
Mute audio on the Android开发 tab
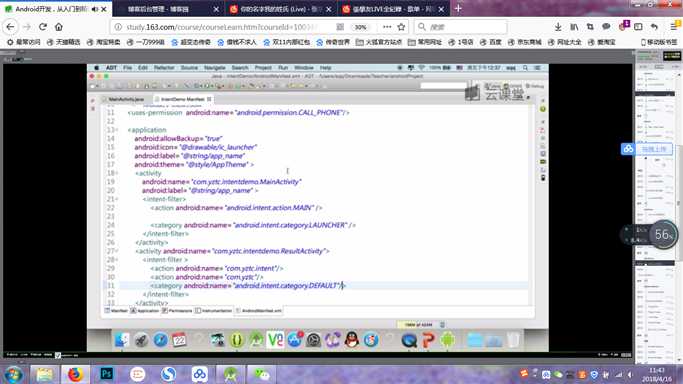click(x=95, y=9)
